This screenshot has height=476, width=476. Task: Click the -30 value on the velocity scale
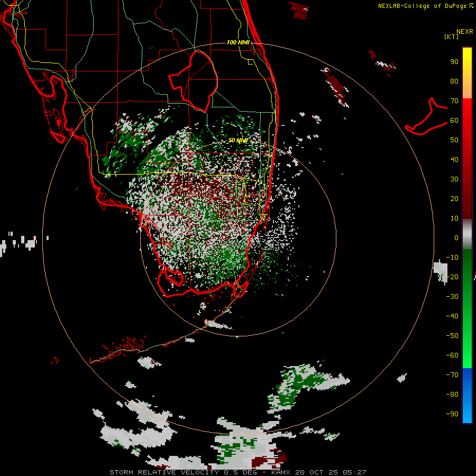(x=452, y=297)
